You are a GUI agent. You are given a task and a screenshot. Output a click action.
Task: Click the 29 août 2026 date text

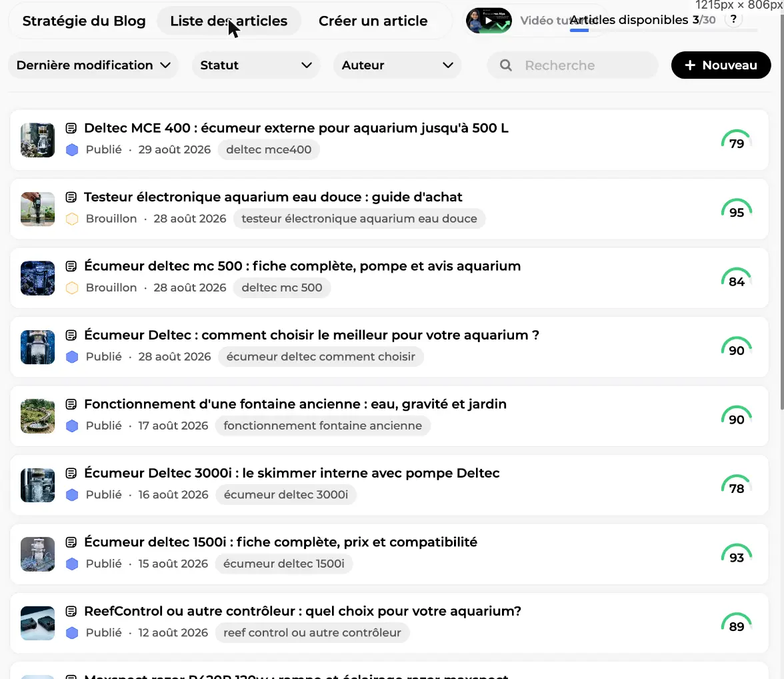click(175, 149)
